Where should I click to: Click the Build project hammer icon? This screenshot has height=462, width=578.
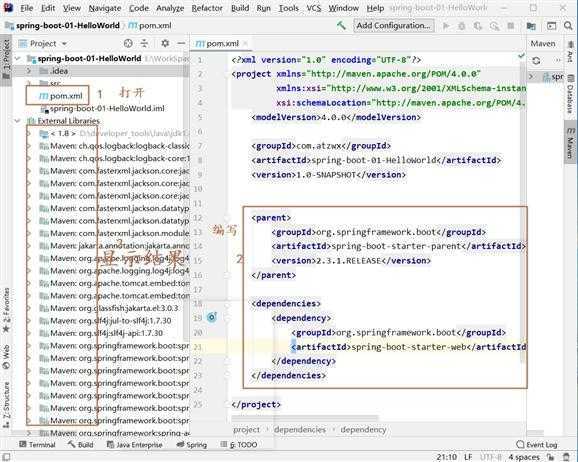[341, 25]
